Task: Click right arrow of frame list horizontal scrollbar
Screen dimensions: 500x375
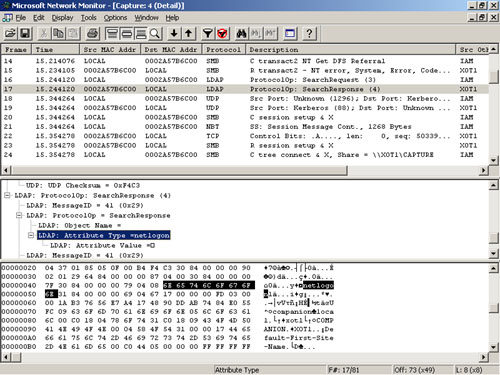Action: tap(484, 170)
